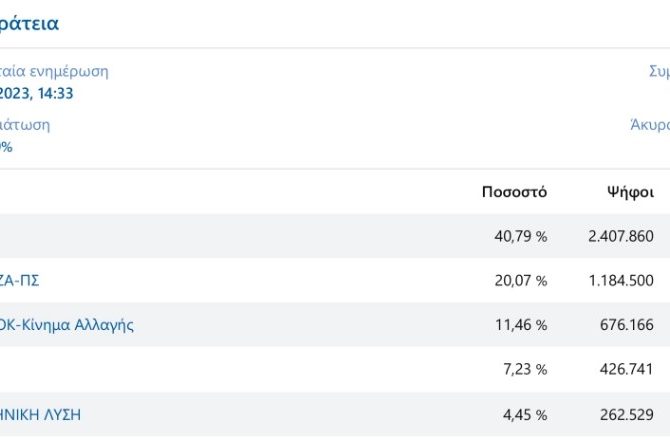Select the 2023, 14:33 update timestamp
This screenshot has width=670, height=440.
tap(36, 94)
